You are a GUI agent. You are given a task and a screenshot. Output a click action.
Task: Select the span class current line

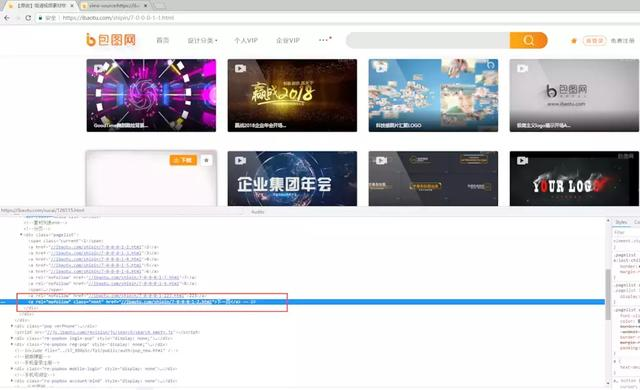point(66,241)
